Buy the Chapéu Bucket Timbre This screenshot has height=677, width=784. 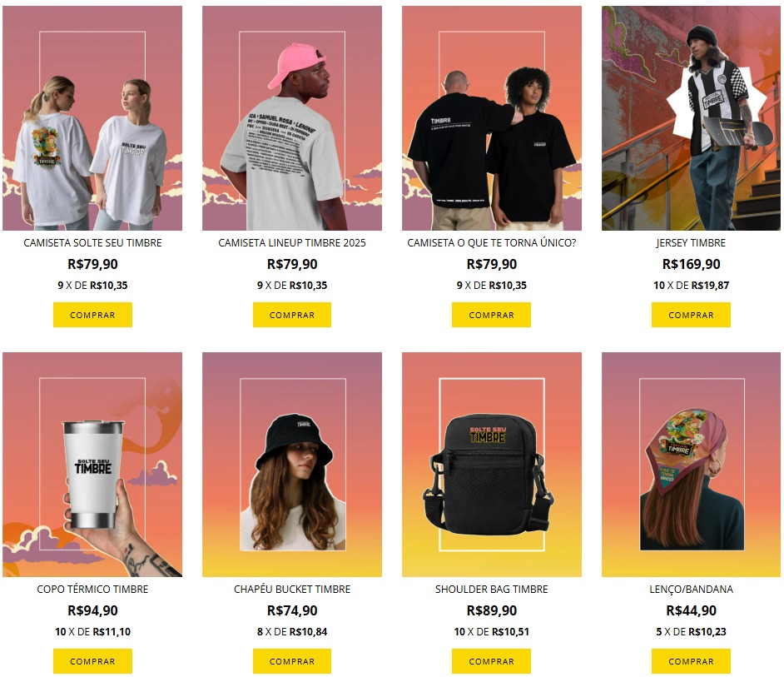292,661
